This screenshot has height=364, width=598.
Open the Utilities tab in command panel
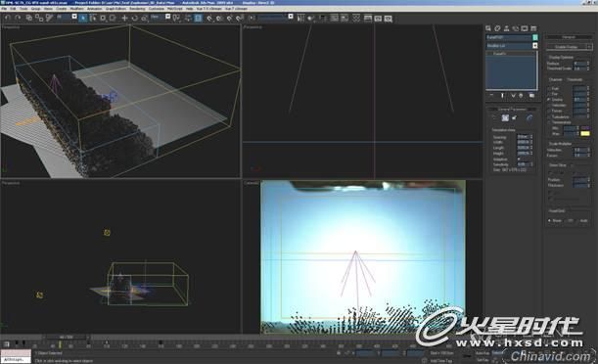click(x=533, y=28)
